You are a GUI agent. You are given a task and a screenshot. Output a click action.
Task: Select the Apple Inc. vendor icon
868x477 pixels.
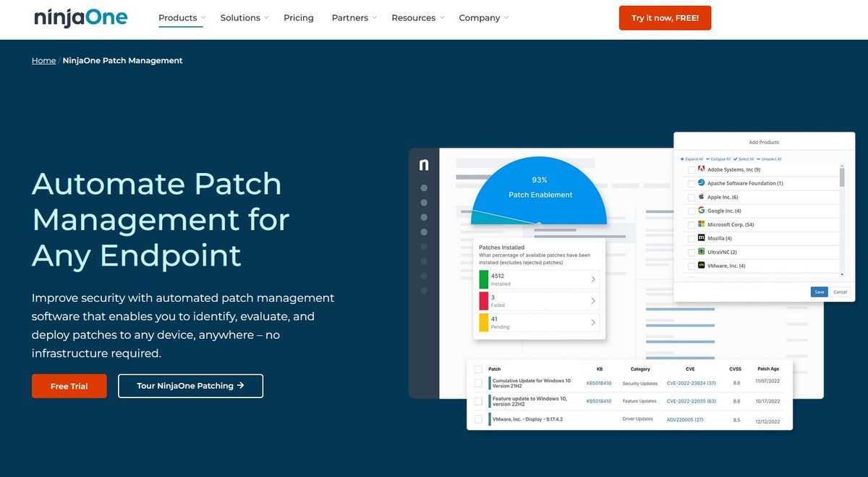pos(701,197)
